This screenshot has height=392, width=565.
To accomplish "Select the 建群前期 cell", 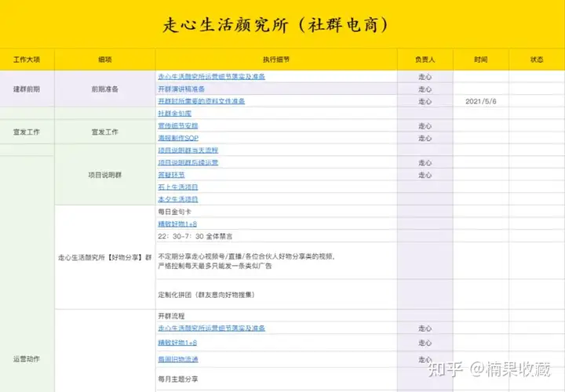I will tap(27, 89).
